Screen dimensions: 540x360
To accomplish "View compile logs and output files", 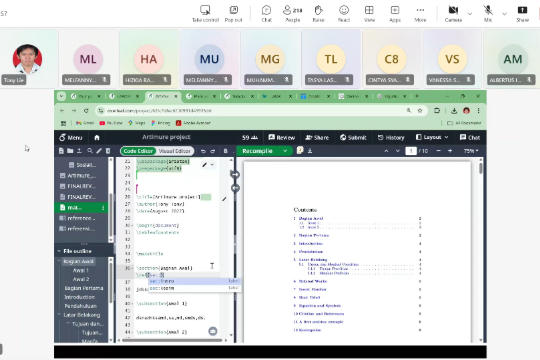I will tap(300, 151).
